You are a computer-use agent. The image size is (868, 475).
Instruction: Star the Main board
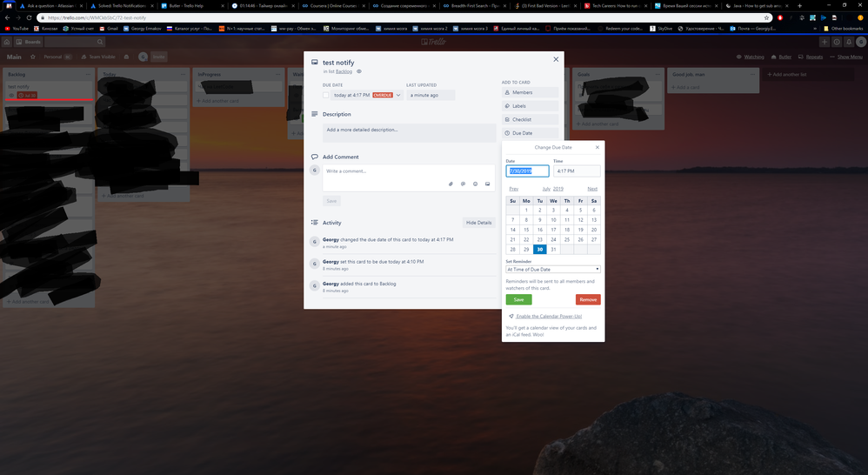[x=33, y=57]
